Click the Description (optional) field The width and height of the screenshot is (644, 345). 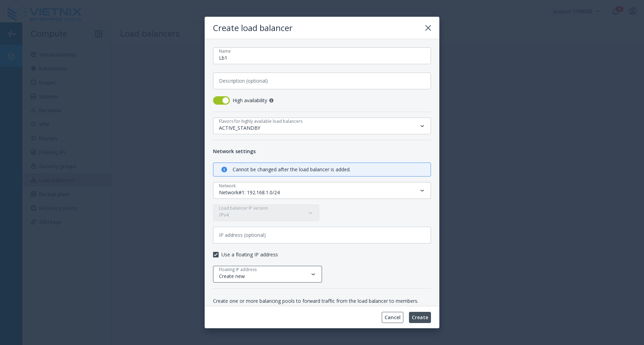[x=322, y=81]
